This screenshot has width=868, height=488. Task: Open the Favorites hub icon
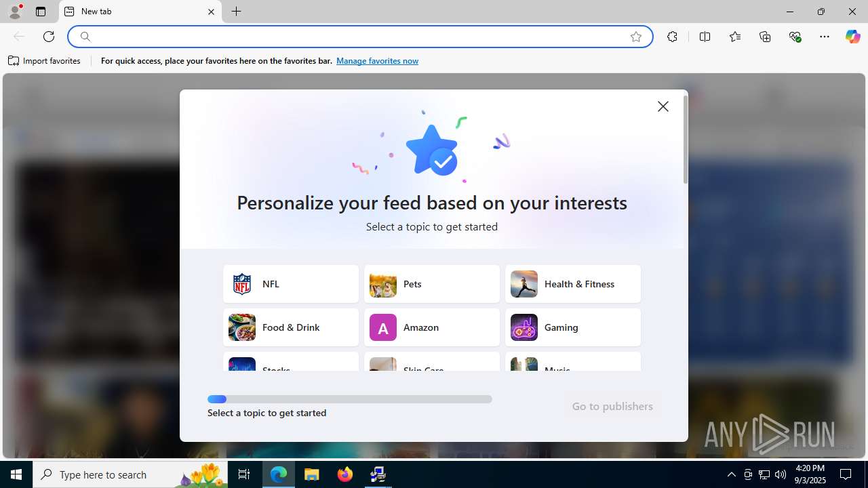(735, 37)
